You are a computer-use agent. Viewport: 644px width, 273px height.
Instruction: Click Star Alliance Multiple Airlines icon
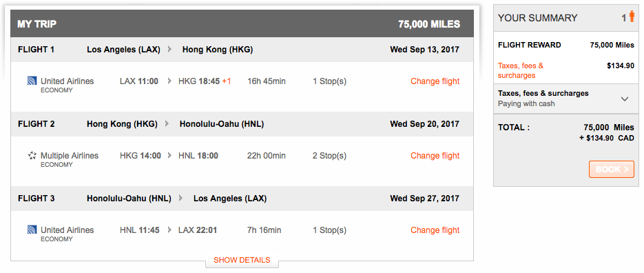[x=32, y=155]
